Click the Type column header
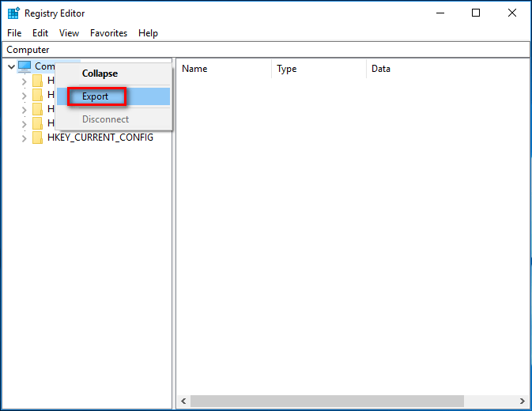Screen dimensions: 532x411 tap(319, 69)
